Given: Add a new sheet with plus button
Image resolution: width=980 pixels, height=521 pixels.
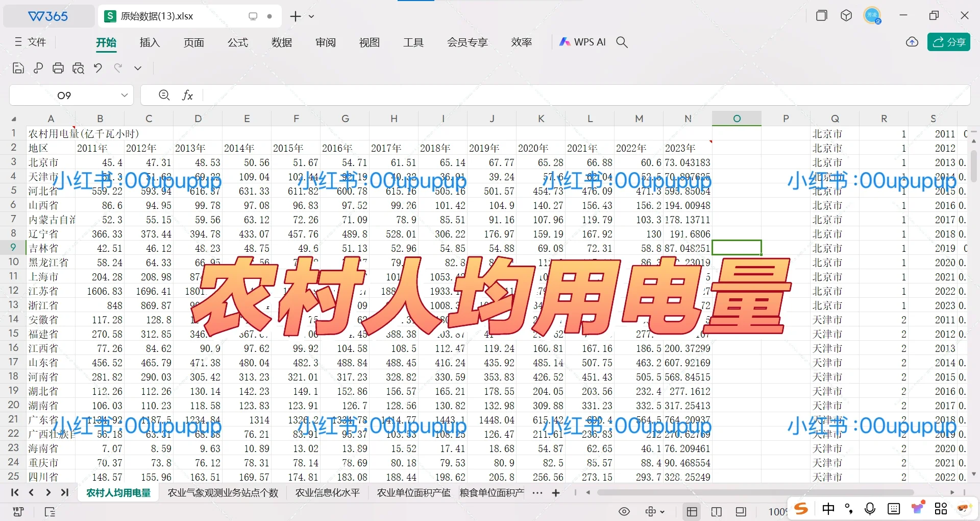Looking at the screenshot, I should [x=556, y=493].
